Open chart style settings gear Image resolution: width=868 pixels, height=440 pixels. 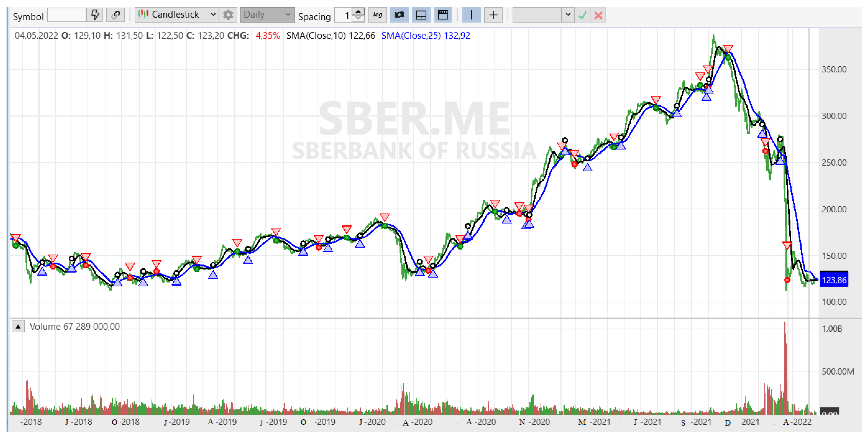[x=228, y=15]
